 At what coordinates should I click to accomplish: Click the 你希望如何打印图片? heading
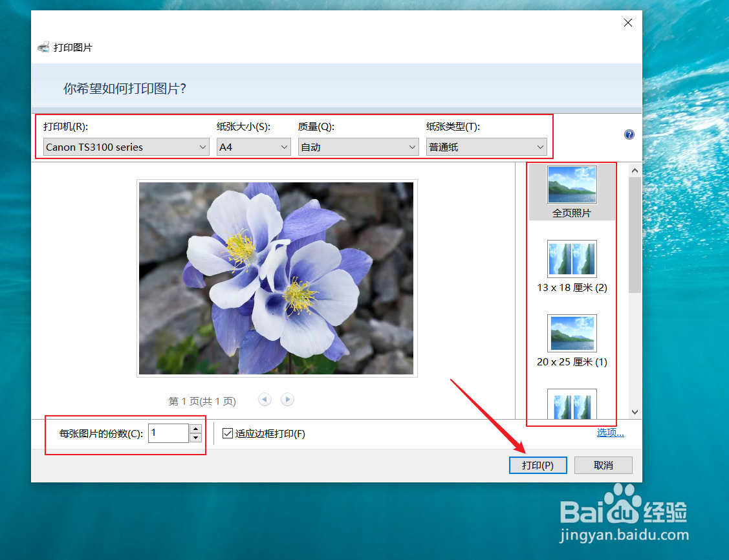point(125,89)
